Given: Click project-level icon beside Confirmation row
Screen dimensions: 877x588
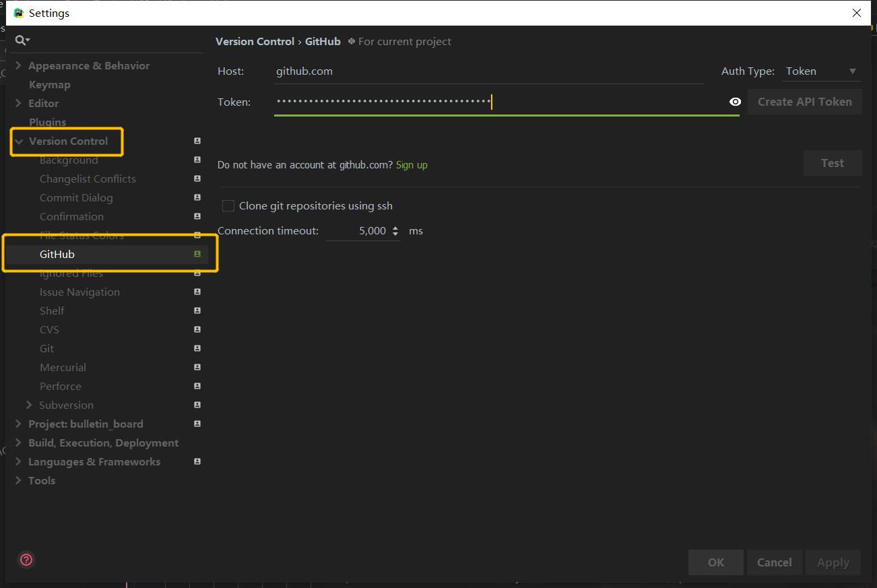Looking at the screenshot, I should tap(197, 216).
